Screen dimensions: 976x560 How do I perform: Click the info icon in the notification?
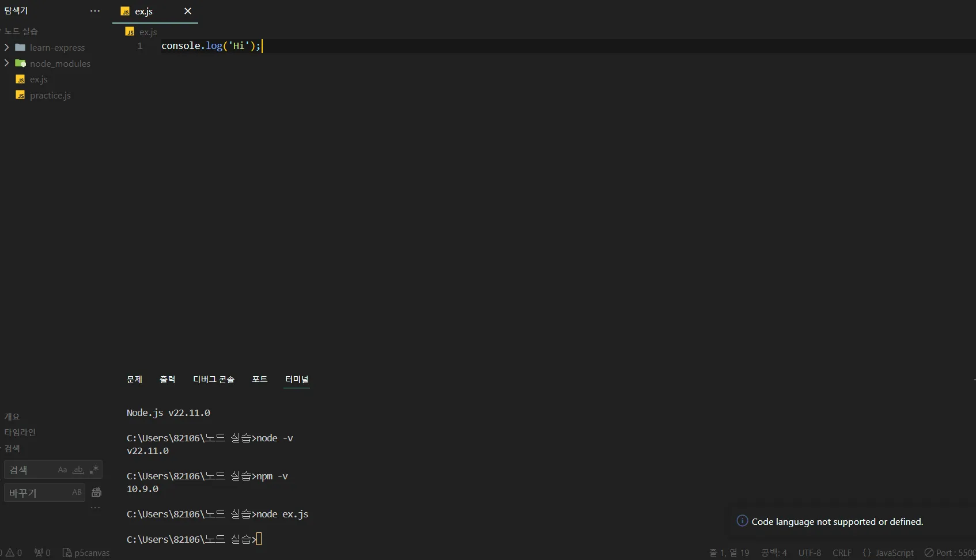(x=742, y=521)
